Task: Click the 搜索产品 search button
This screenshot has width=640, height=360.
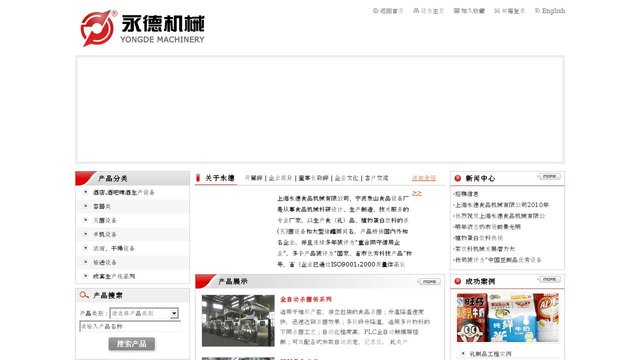Action: [131, 344]
